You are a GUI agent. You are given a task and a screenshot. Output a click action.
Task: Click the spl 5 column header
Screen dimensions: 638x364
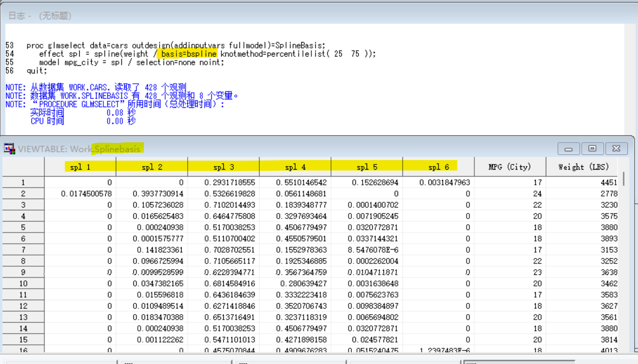pos(366,167)
